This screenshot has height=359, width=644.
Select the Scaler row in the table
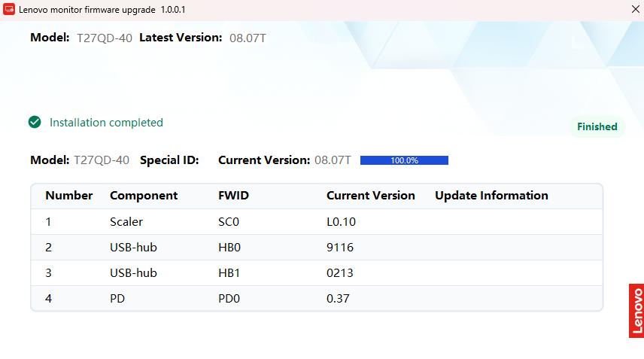(x=316, y=222)
